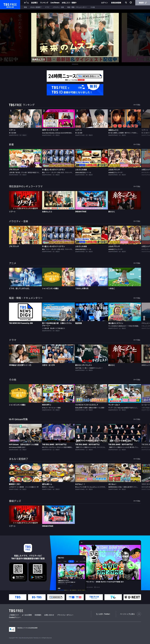Click the ページトップに戻る text link
This screenshot has width=150, height=644.
pos(127,614)
